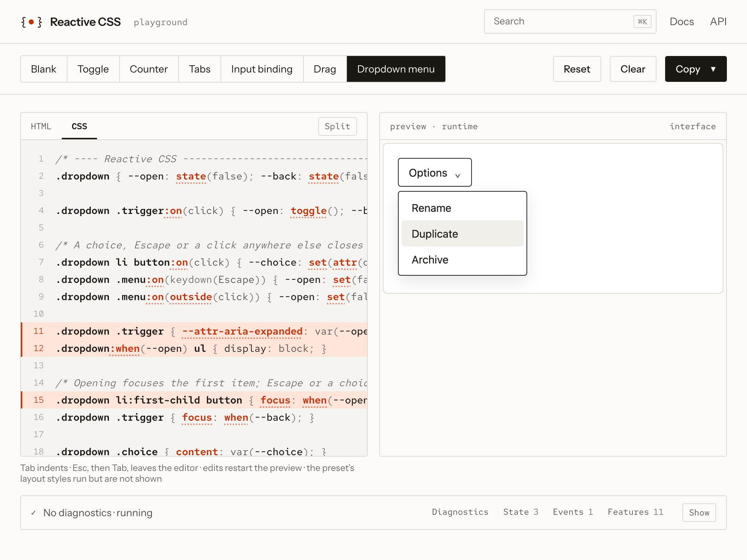The width and height of the screenshot is (747, 560).
Task: Open the Copy dropdown arrow
Action: pyautogui.click(x=713, y=69)
